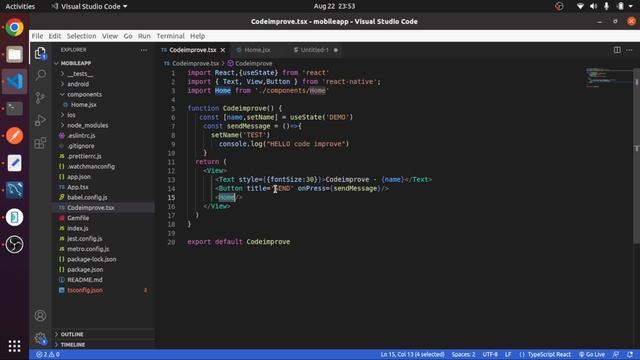Open Source Control view
640x360 pixels.
[40, 98]
